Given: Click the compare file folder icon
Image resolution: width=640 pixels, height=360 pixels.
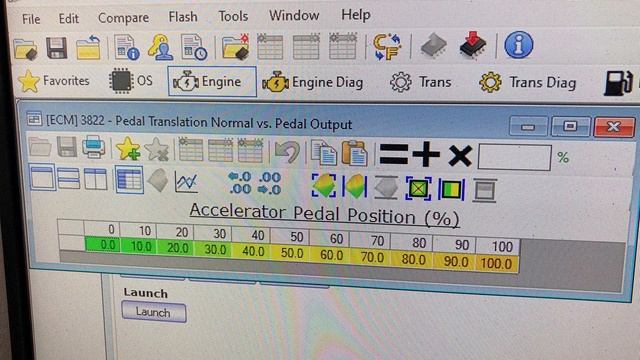Looking at the screenshot, I should pyautogui.click(x=236, y=47).
